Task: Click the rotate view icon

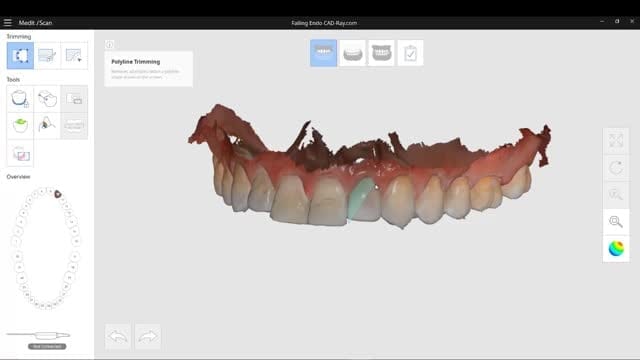Action: pos(616,168)
